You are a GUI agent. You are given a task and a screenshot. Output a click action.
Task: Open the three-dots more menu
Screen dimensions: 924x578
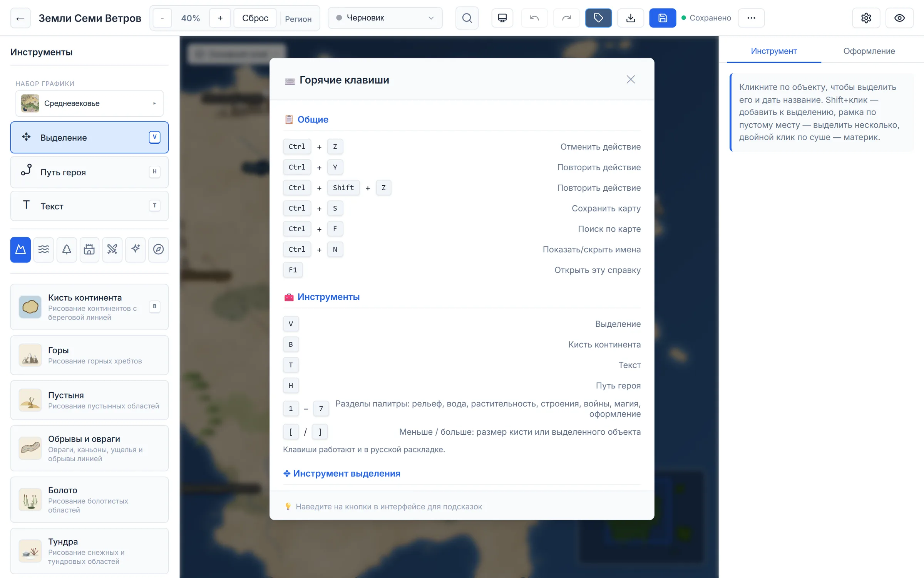pyautogui.click(x=751, y=18)
